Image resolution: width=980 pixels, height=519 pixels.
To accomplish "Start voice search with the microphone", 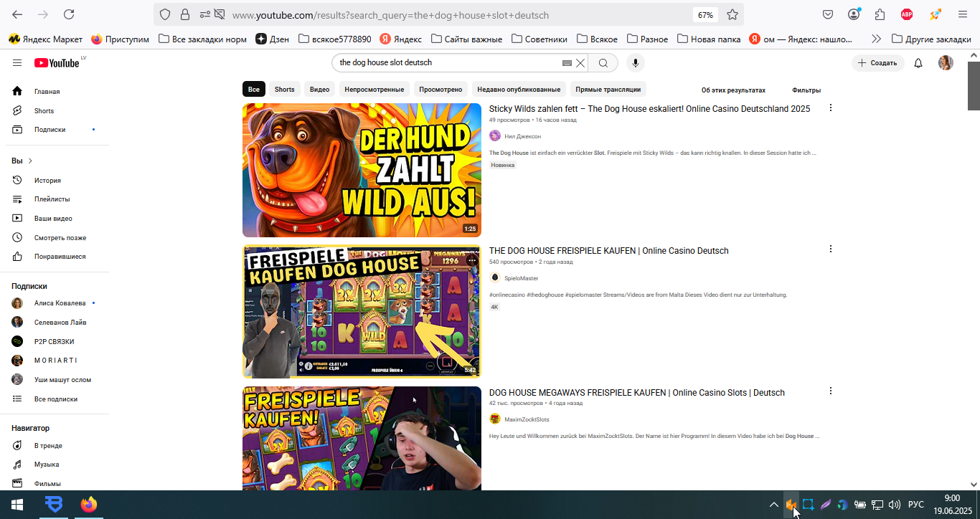I will coord(635,63).
